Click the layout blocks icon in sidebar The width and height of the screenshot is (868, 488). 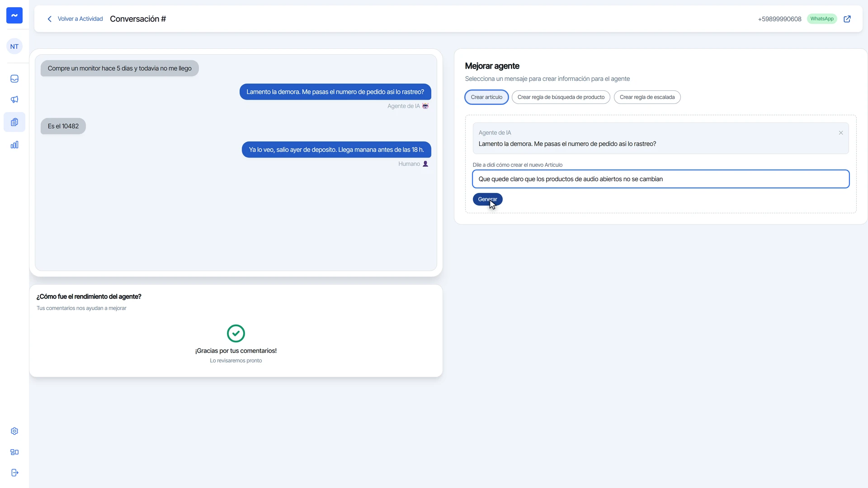[14, 452]
